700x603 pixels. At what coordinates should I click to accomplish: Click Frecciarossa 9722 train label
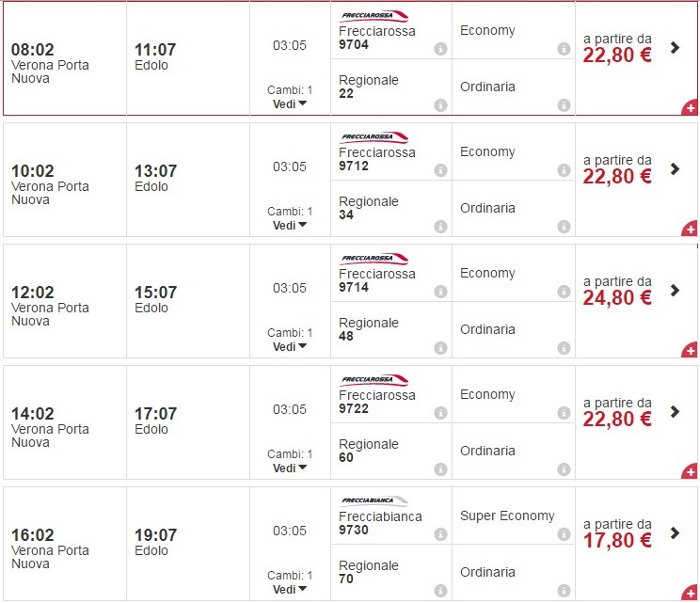pos(376,402)
